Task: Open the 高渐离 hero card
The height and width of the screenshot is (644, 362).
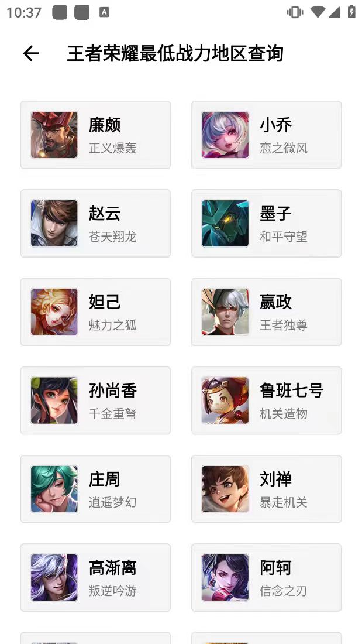Action: [x=96, y=577]
